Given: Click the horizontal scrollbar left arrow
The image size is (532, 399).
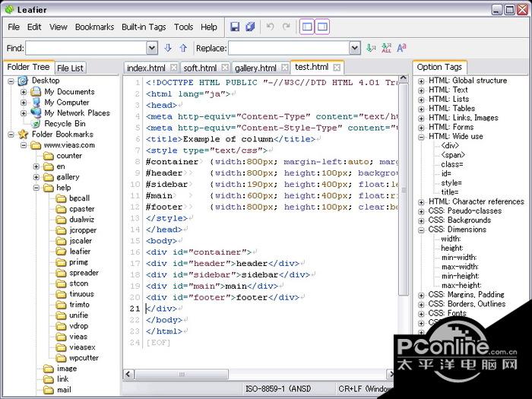Looking at the screenshot, I should click(x=128, y=374).
